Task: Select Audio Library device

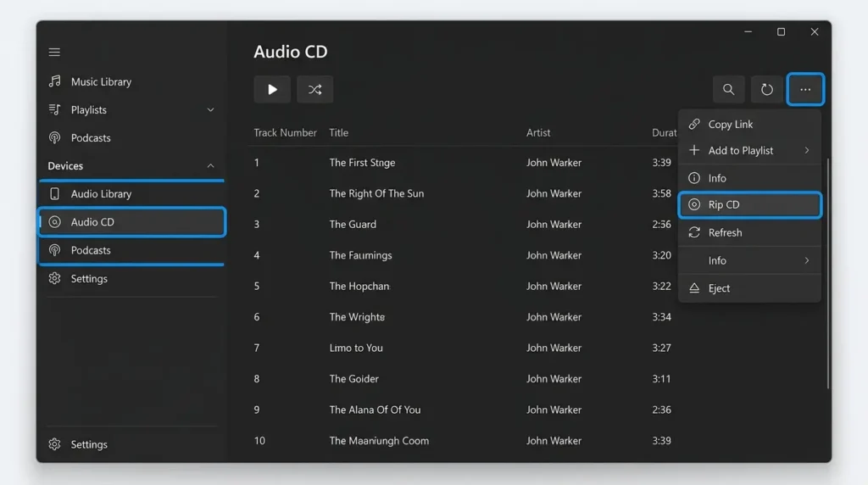Action: pos(131,194)
